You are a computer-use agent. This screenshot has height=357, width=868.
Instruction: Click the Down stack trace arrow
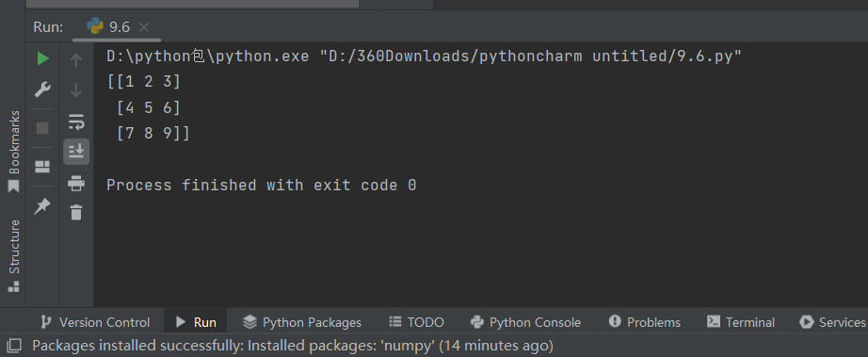pos(76,90)
